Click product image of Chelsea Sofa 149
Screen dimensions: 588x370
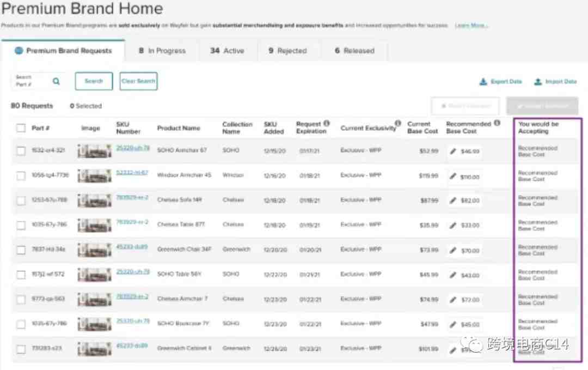click(95, 201)
